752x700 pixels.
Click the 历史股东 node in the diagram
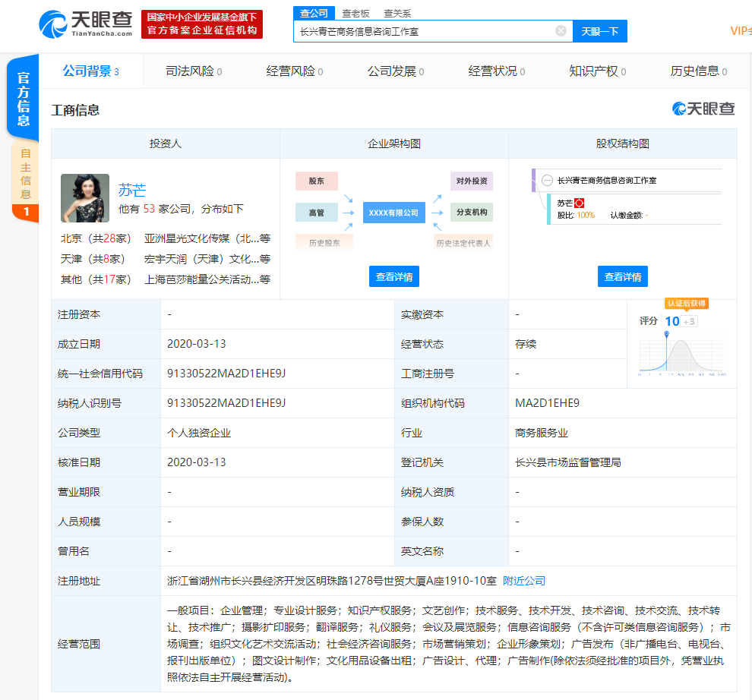(324, 241)
